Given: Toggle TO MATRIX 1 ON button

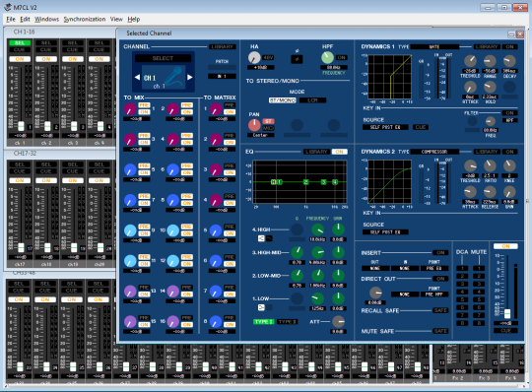Looking at the screenshot, I should [x=230, y=112].
